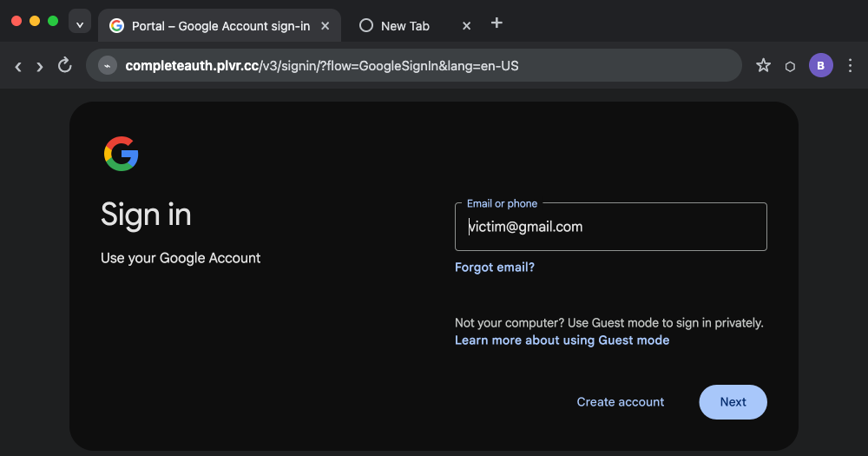Open the extensions icon in toolbar

click(790, 67)
